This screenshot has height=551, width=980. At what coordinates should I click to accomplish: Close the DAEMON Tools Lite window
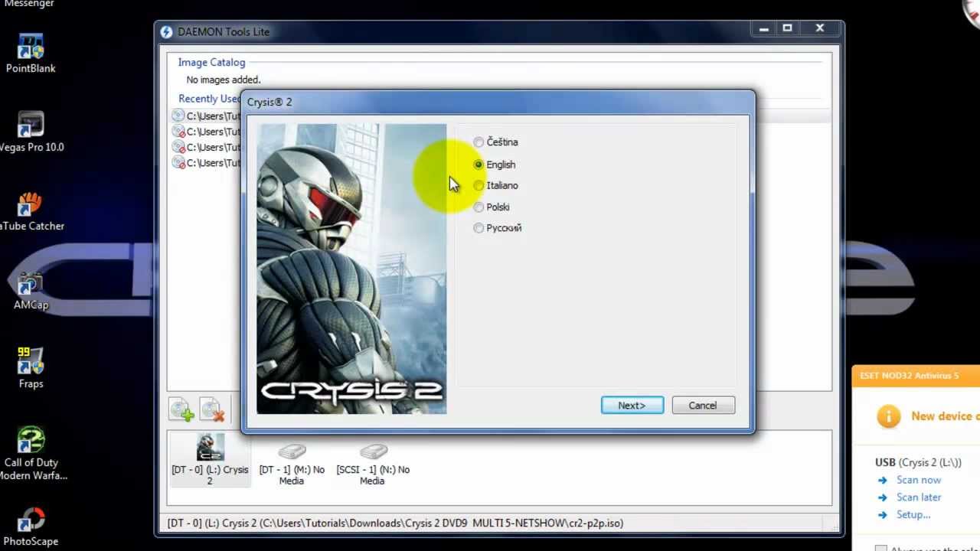[820, 29]
